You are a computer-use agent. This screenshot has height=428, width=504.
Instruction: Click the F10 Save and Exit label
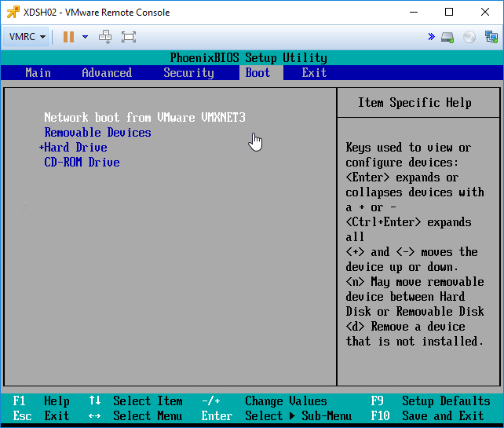coord(428,415)
